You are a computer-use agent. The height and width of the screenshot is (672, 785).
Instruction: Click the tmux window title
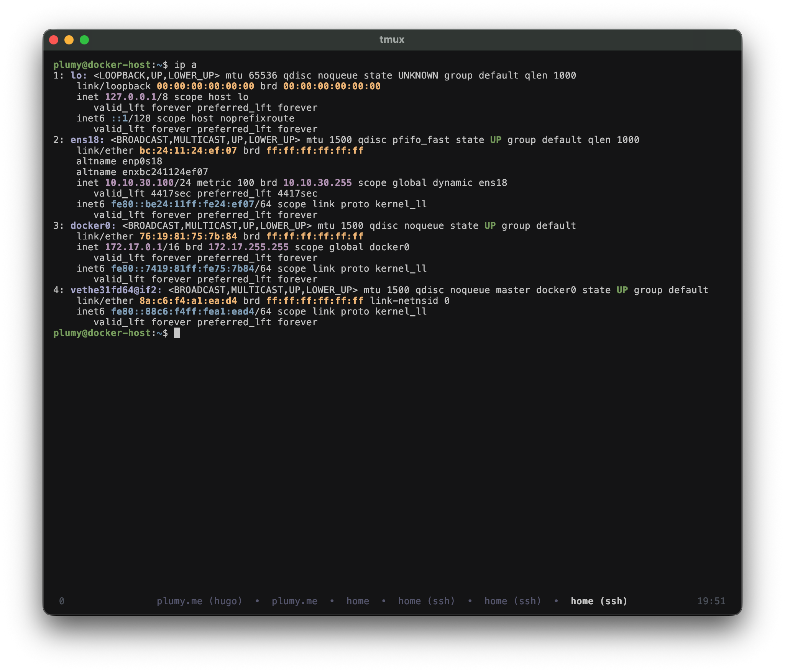(392, 39)
